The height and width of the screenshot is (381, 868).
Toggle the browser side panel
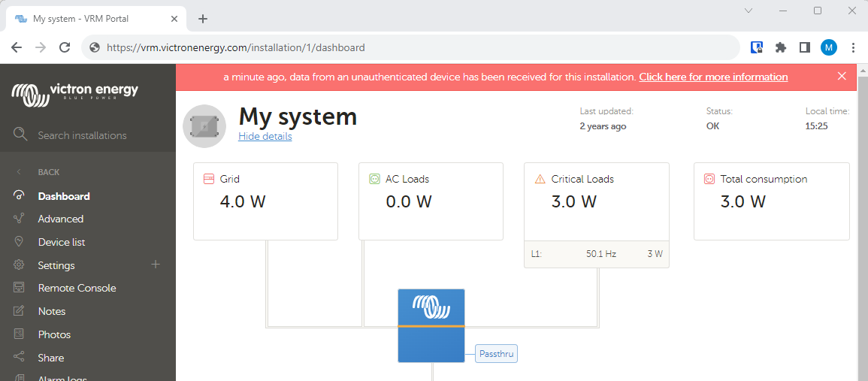pyautogui.click(x=804, y=47)
